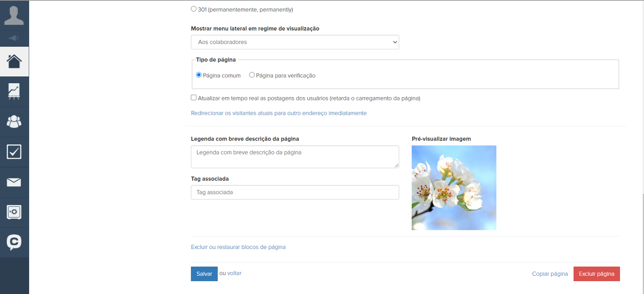Open the tasks checkmark icon

coord(14,152)
